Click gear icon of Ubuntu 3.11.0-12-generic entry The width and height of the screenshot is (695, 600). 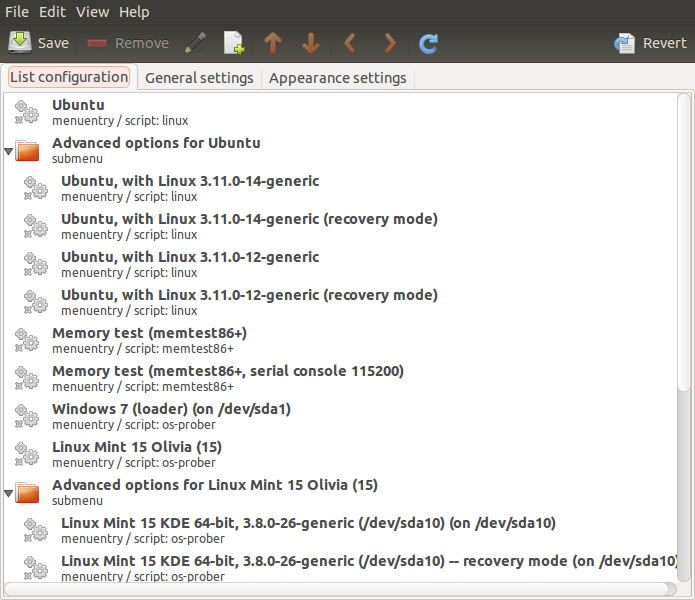click(x=35, y=264)
